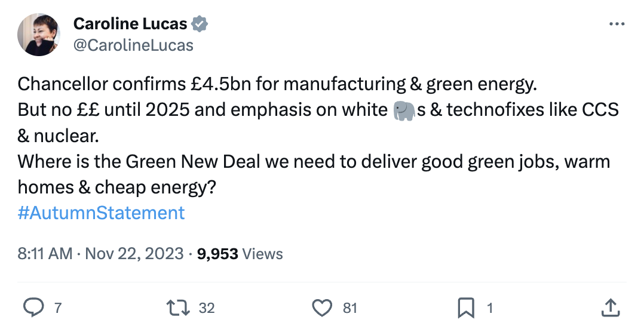
Task: Click the verified badge beside Caroline Lucas
Action: point(200,24)
